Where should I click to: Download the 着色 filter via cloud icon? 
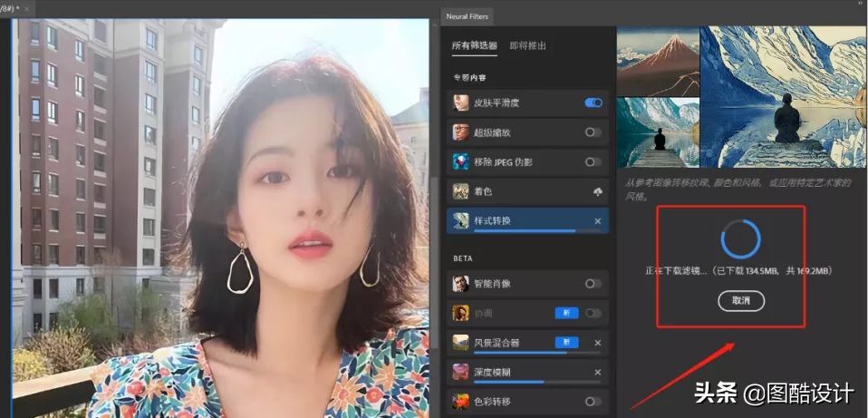coord(598,191)
